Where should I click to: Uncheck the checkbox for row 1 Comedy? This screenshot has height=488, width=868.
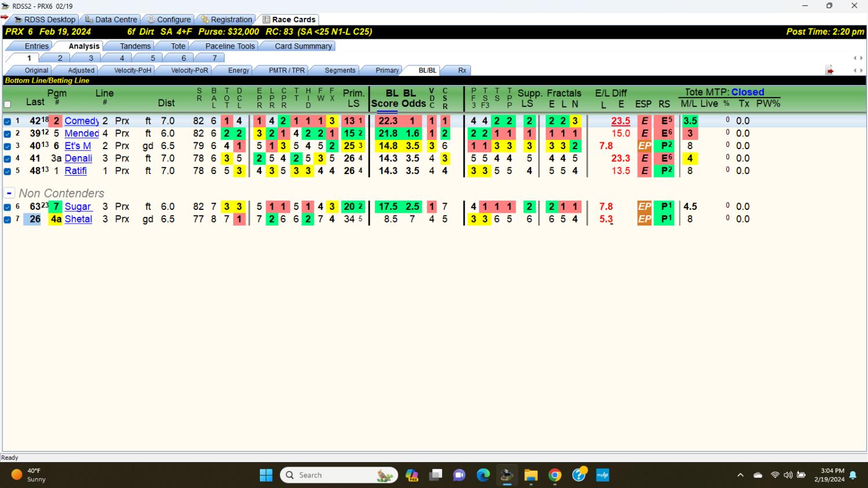8,121
